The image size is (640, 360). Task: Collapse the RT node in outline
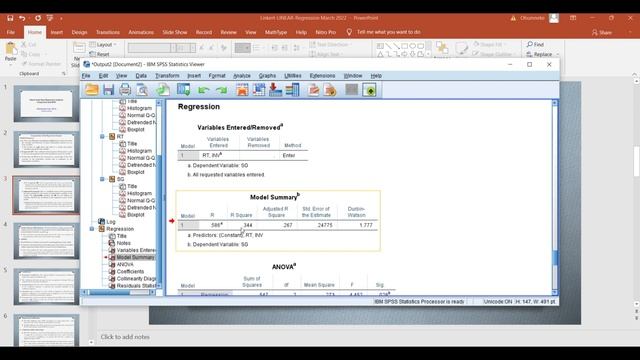click(102, 136)
